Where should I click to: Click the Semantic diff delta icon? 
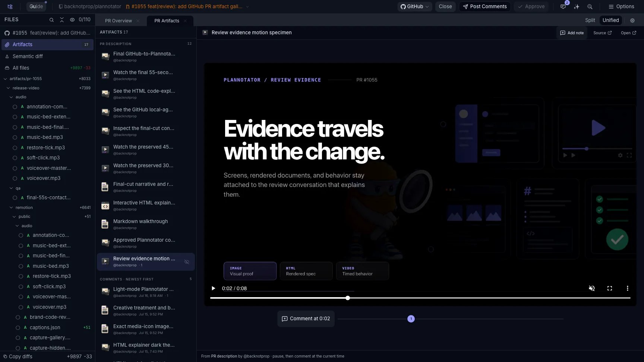coord(7,56)
